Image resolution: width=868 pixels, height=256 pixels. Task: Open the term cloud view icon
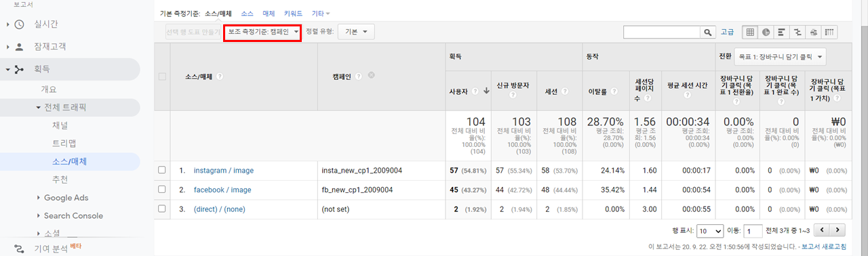tap(813, 32)
